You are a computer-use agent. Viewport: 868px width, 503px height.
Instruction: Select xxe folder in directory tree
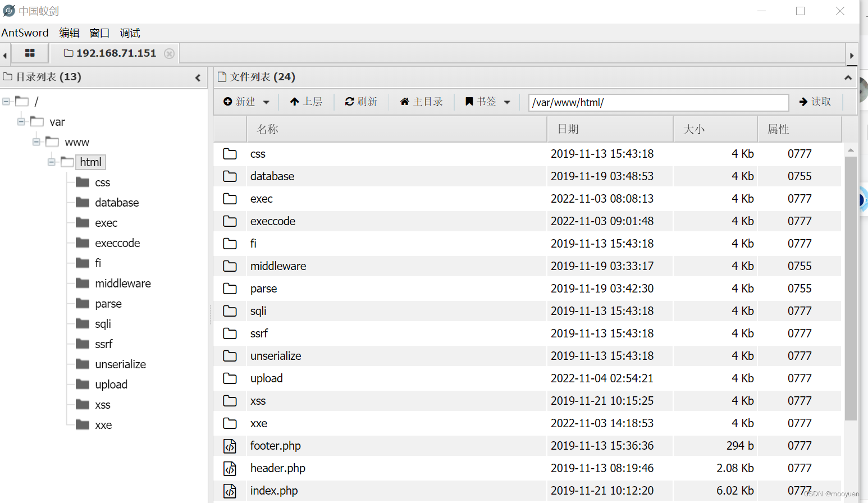[103, 425]
